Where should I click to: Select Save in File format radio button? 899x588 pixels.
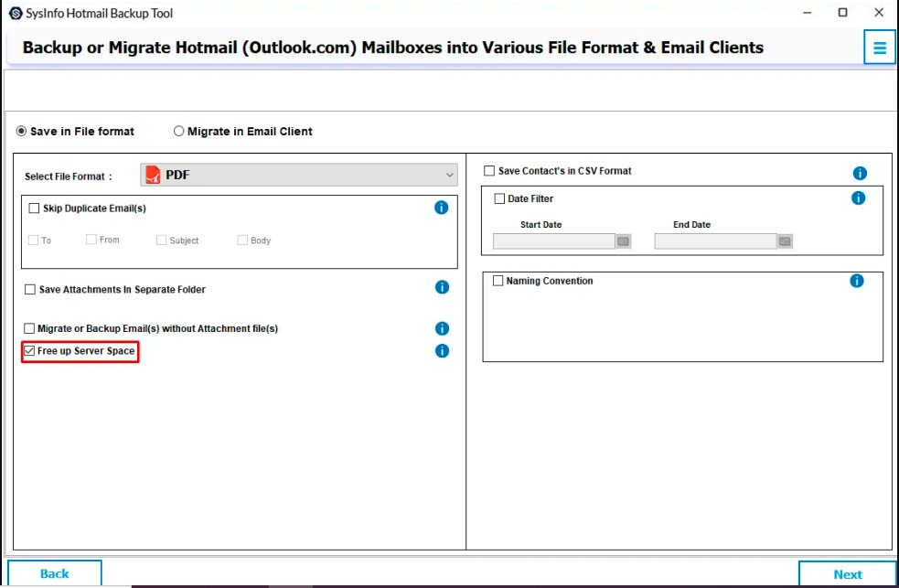coord(21,132)
